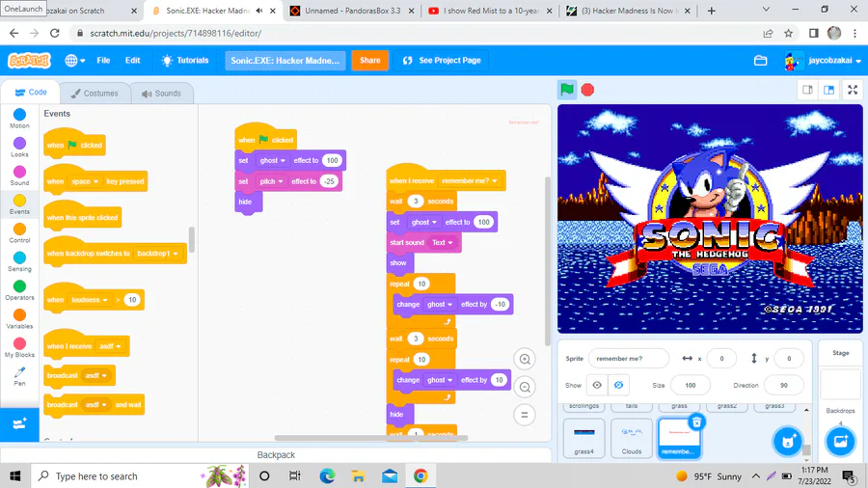This screenshot has width=868, height=488.
Task: Select the My Blocks category
Action: [x=19, y=347]
